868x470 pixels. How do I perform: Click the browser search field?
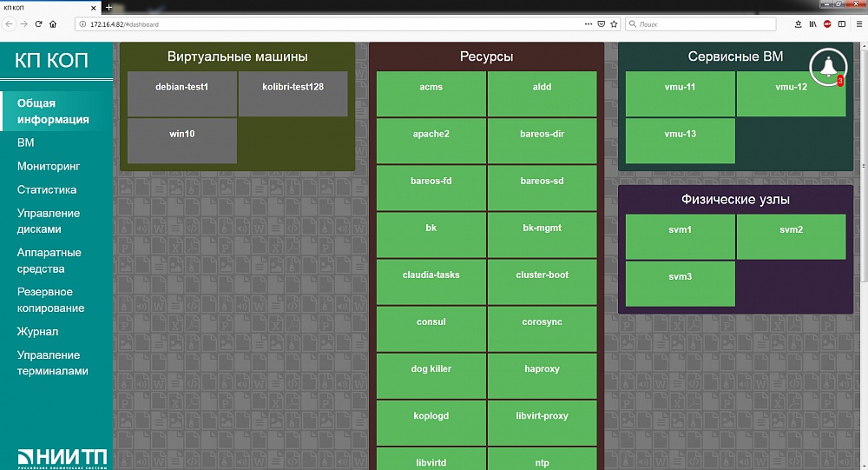700,23
